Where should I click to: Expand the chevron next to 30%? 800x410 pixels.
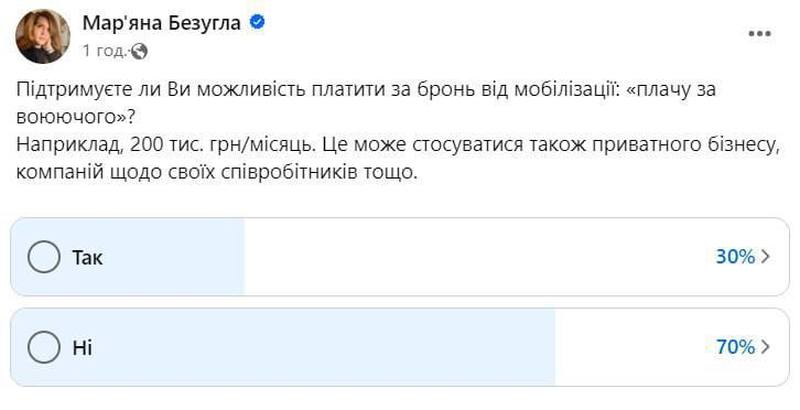(765, 257)
